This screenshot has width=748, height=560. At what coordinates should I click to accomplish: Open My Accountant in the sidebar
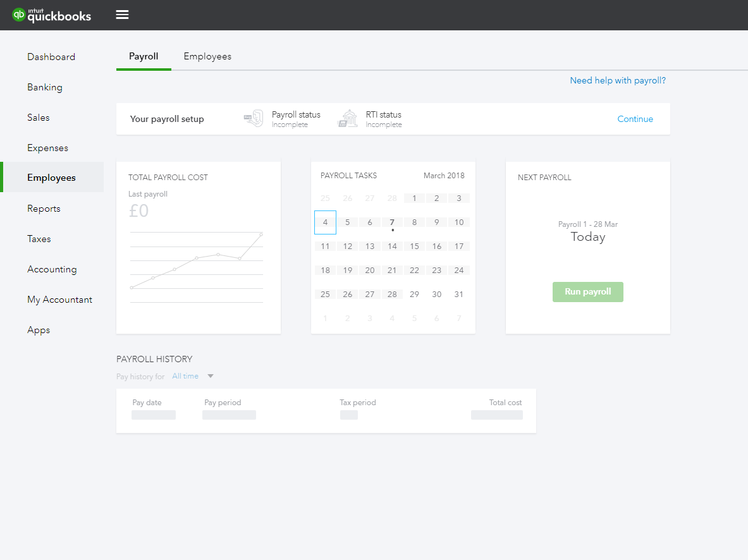pyautogui.click(x=59, y=300)
